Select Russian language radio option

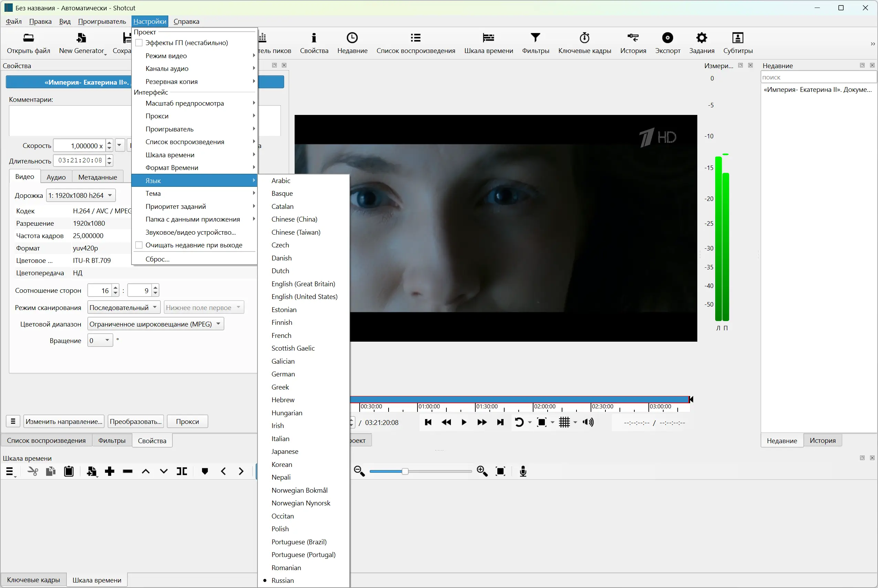pyautogui.click(x=283, y=580)
